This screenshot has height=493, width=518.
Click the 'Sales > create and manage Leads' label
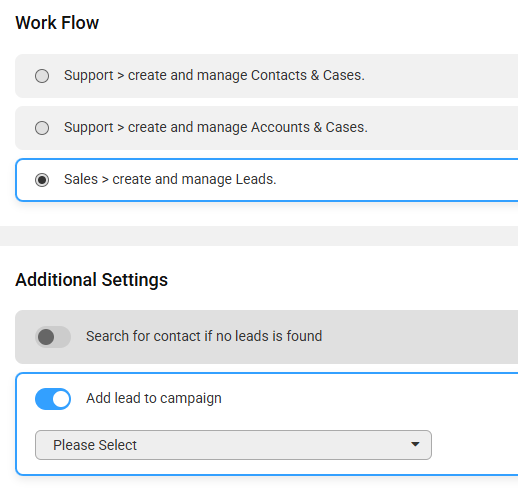point(170,179)
